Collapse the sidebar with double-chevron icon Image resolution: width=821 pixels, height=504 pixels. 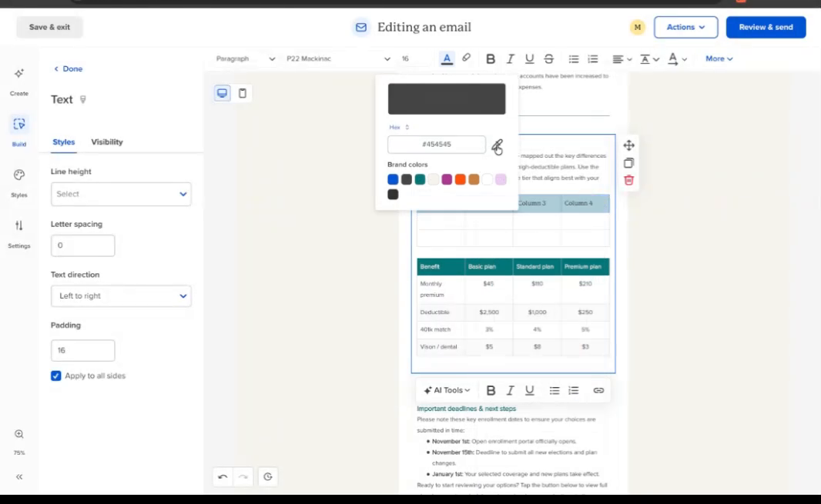pos(18,477)
